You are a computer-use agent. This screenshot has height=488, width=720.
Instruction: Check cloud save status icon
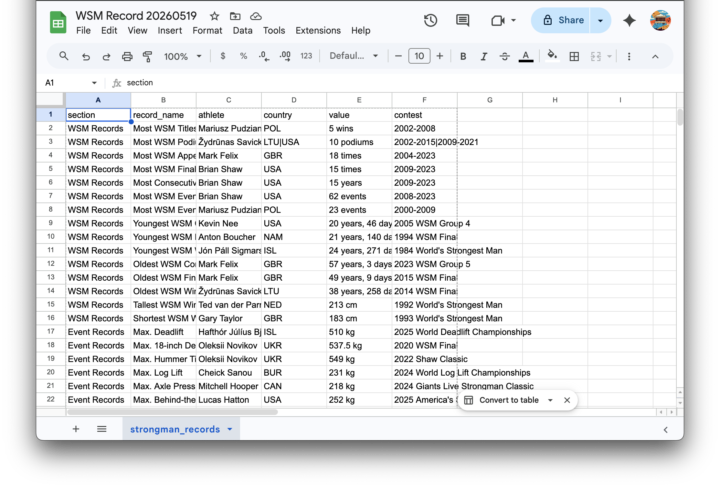(x=256, y=16)
